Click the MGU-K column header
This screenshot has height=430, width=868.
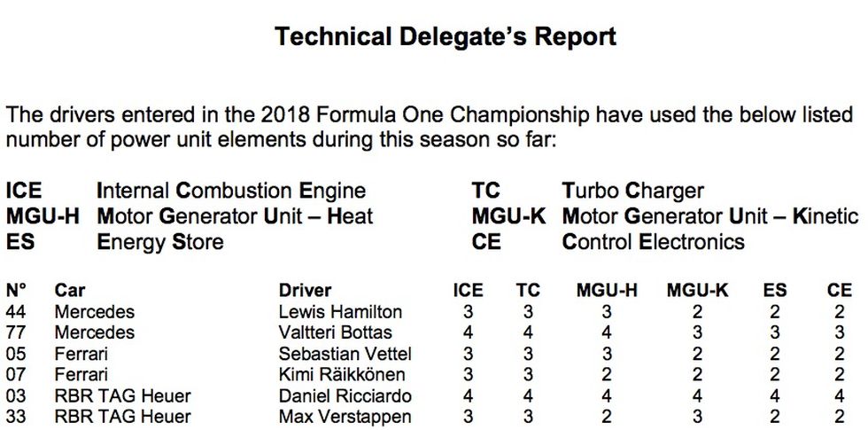click(698, 290)
